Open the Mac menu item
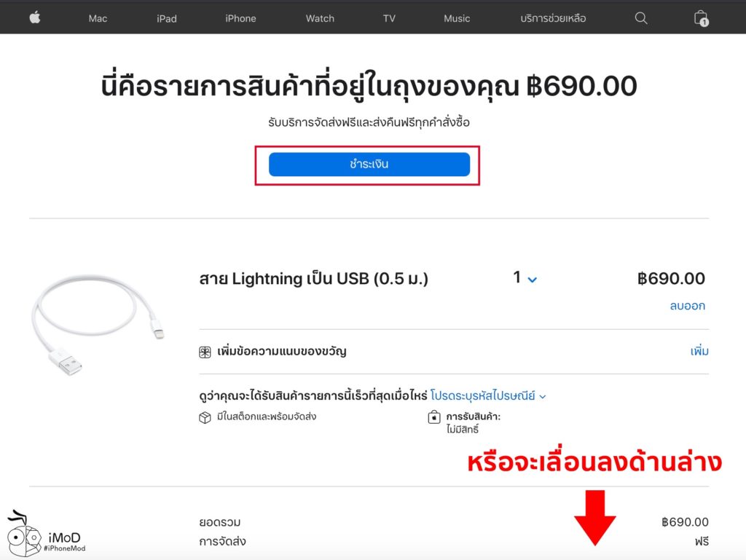The height and width of the screenshot is (560, 746). 98,18
